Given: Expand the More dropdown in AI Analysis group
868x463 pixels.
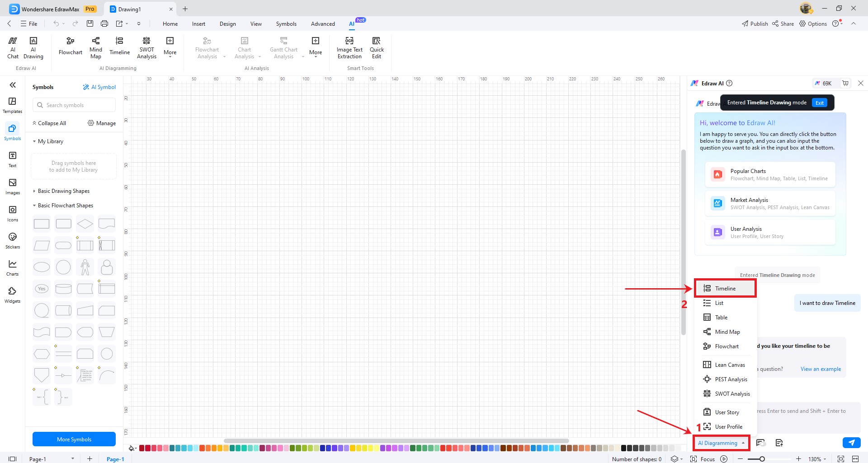Looking at the screenshot, I should click(x=316, y=47).
